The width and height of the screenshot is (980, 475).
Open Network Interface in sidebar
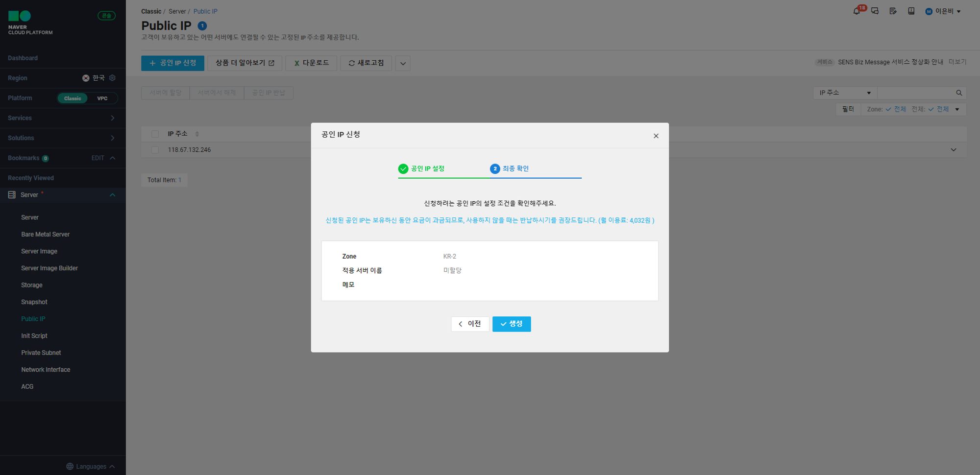click(46, 370)
